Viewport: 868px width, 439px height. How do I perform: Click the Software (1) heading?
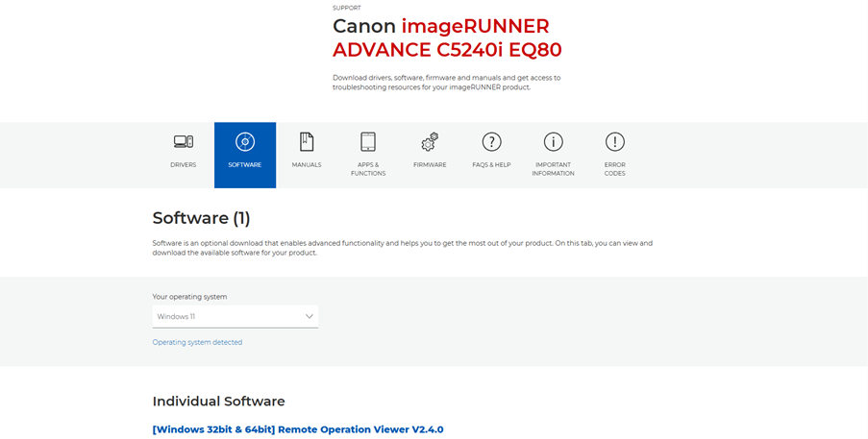pyautogui.click(x=202, y=218)
